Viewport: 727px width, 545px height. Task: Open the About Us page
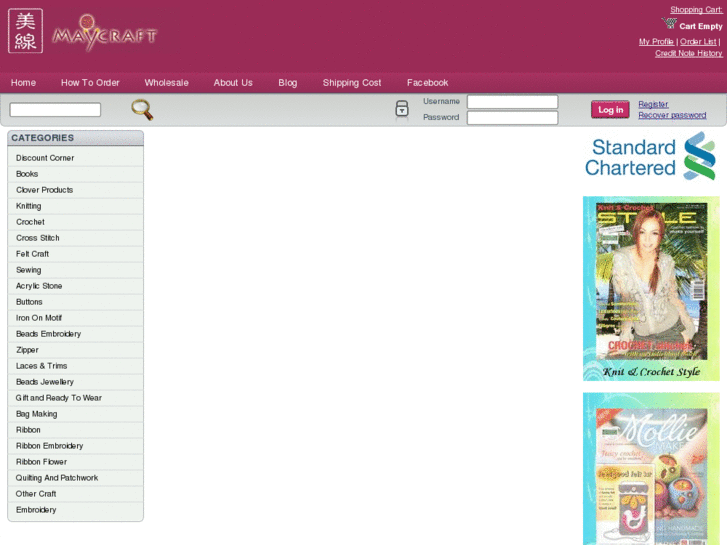tap(233, 83)
